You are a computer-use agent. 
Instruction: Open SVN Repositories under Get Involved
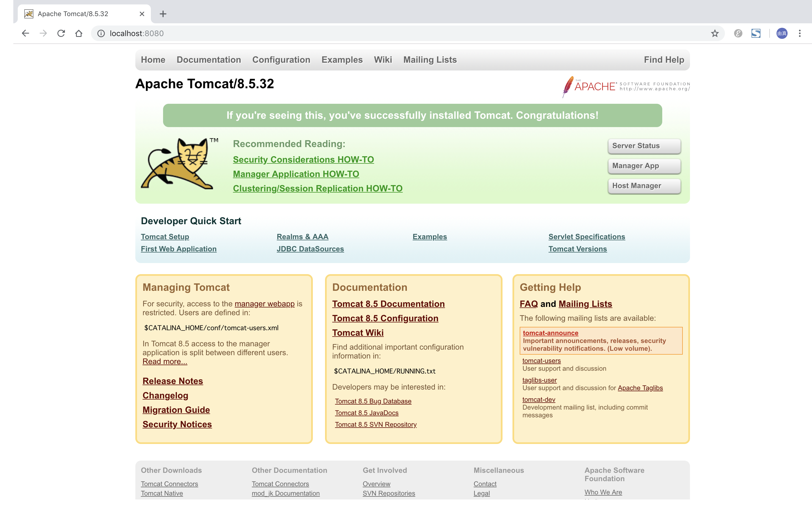pyautogui.click(x=389, y=493)
